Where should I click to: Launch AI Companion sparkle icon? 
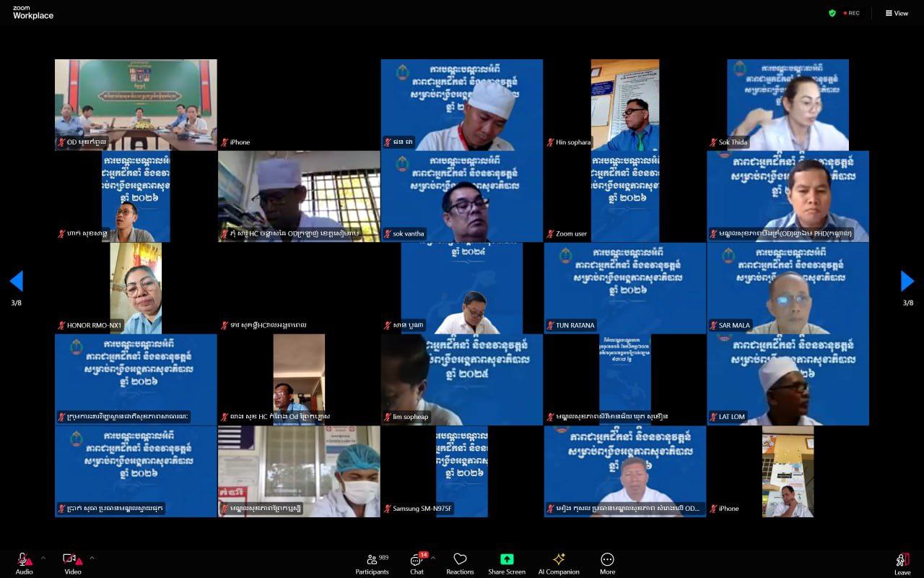click(558, 559)
